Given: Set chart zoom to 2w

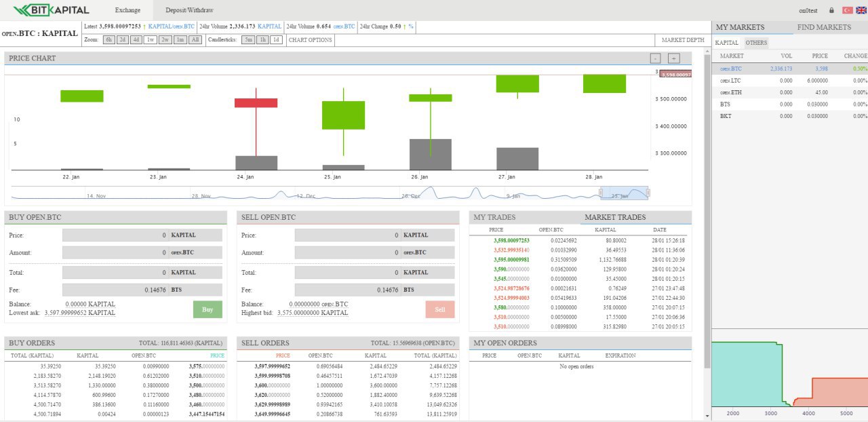Looking at the screenshot, I should coord(165,40).
